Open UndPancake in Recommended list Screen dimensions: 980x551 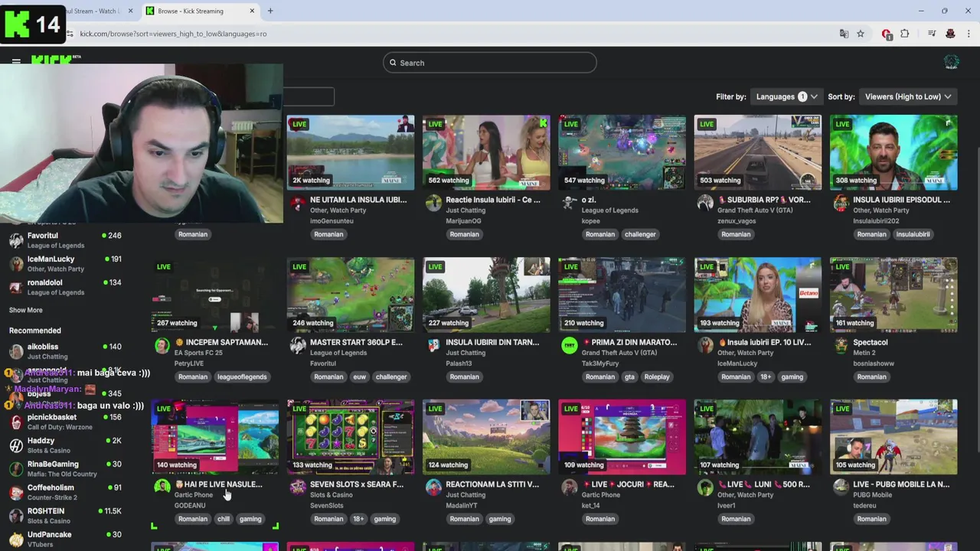point(65,539)
